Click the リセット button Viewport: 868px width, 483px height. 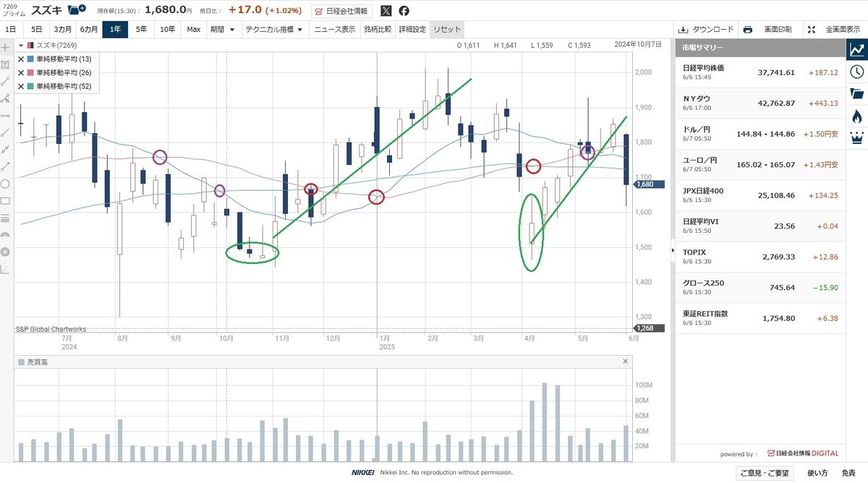[x=446, y=30]
